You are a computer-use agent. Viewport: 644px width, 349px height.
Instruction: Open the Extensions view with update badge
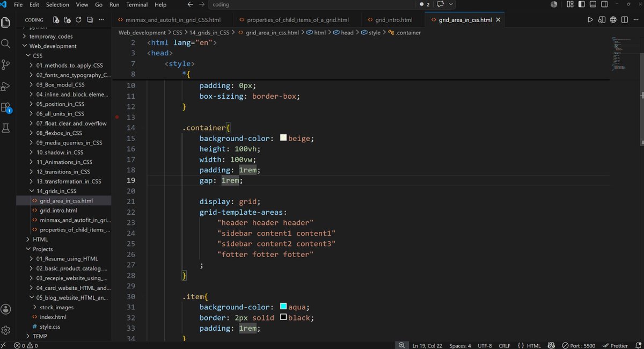[6, 107]
